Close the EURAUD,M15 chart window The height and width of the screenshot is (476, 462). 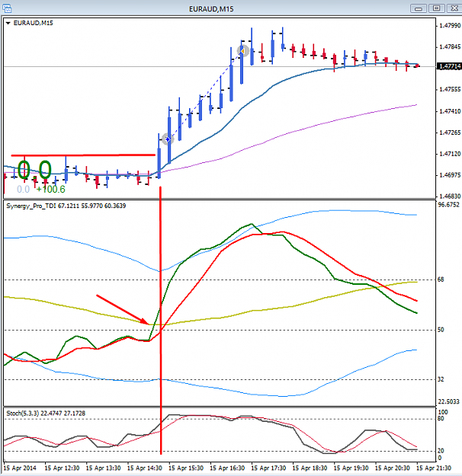454,8
